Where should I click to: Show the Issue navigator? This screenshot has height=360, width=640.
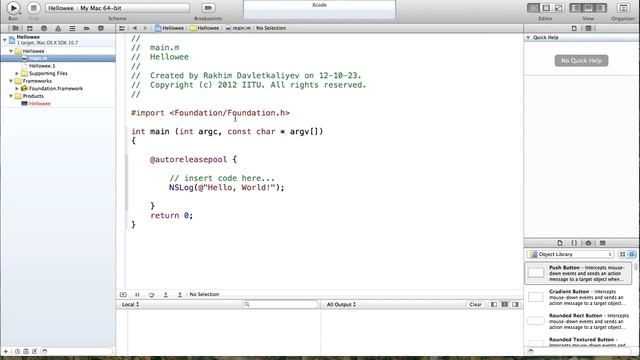pos(58,28)
